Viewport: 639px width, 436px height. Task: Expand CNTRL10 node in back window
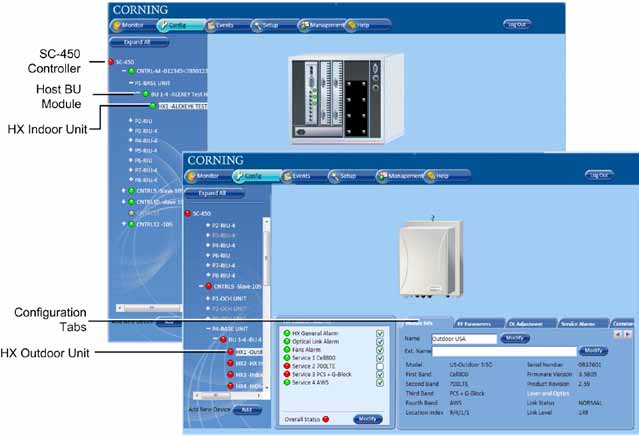point(123,202)
